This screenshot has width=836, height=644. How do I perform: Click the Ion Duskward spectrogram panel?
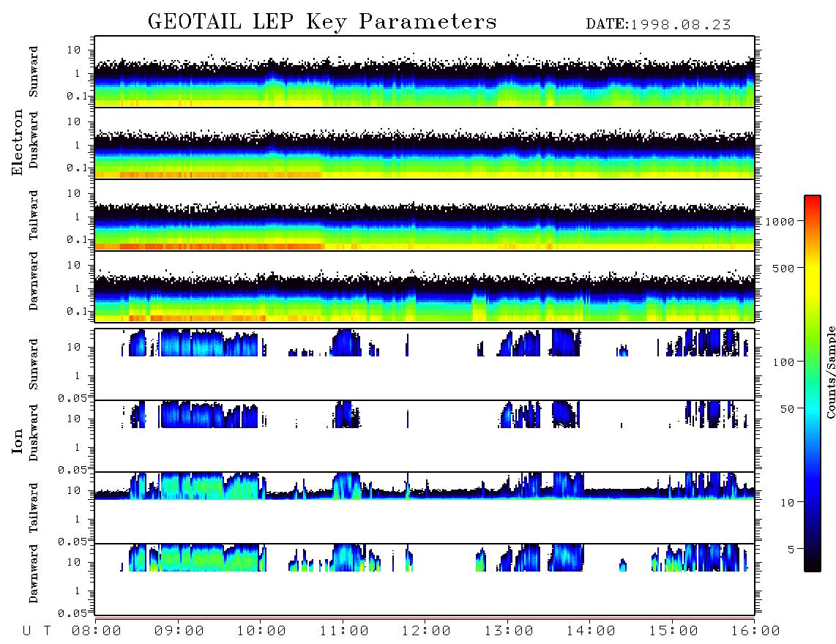pyautogui.click(x=425, y=435)
